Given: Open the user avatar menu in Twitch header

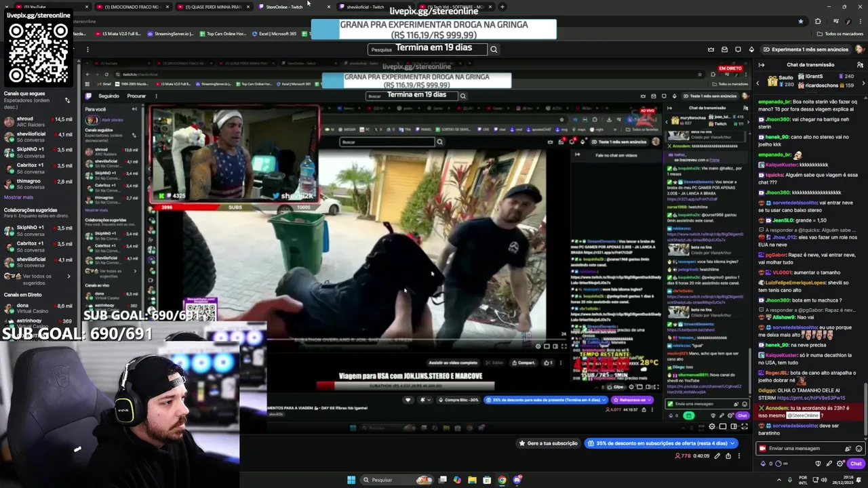Looking at the screenshot, I should click(x=859, y=49).
